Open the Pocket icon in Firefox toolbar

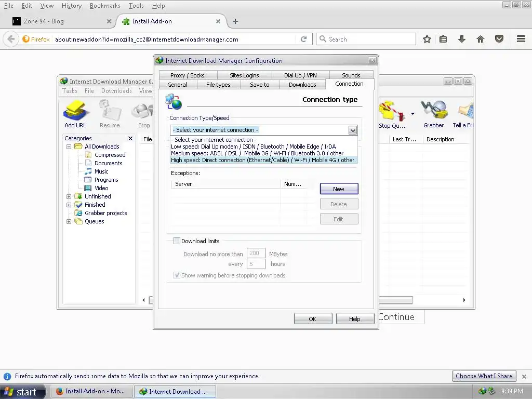pos(499,39)
